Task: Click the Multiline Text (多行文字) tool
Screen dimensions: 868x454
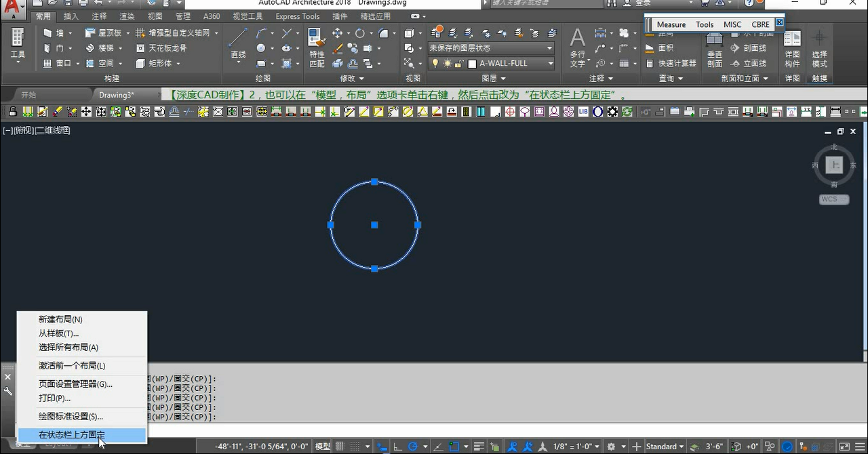Action: pos(577,47)
